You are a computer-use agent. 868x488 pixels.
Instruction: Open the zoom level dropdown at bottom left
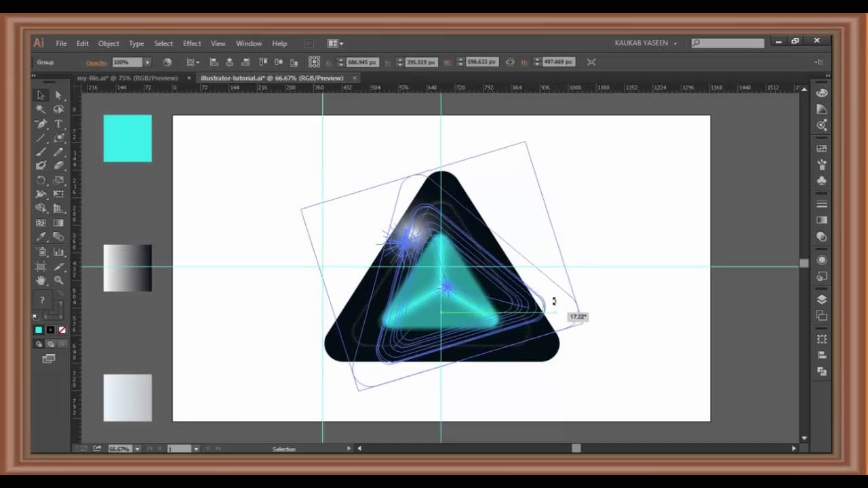click(137, 449)
